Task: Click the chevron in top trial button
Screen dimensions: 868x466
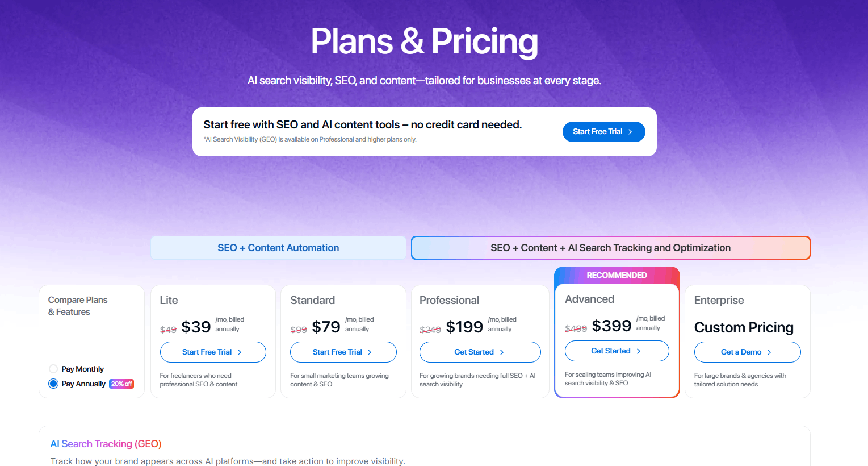Action: pyautogui.click(x=630, y=132)
